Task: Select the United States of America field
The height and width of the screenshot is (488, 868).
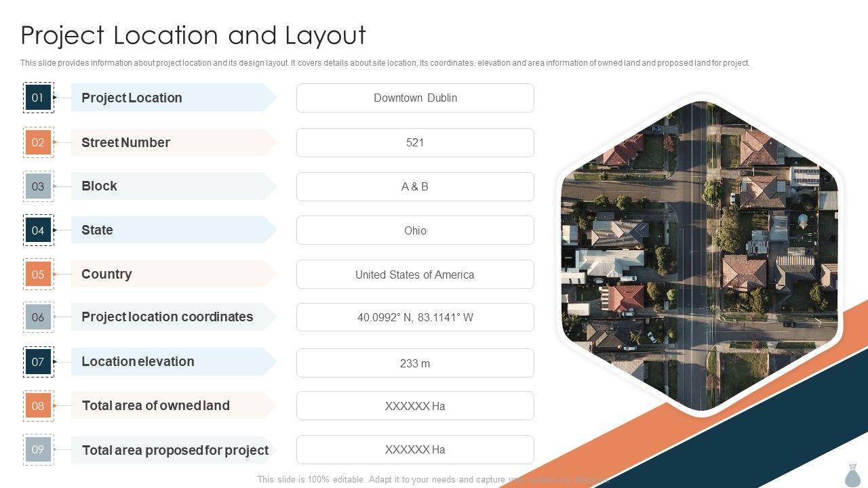Action: click(x=415, y=274)
